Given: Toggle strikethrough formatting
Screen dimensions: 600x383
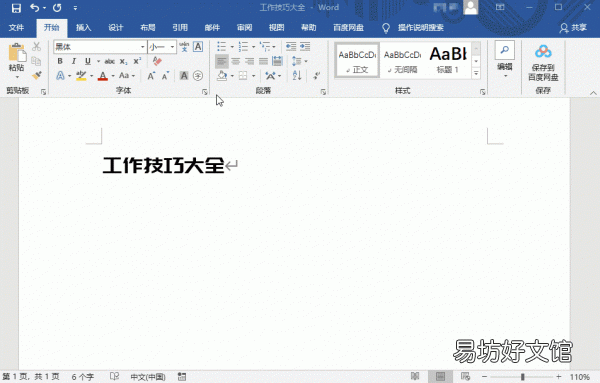Looking at the screenshot, I should click(x=109, y=61).
